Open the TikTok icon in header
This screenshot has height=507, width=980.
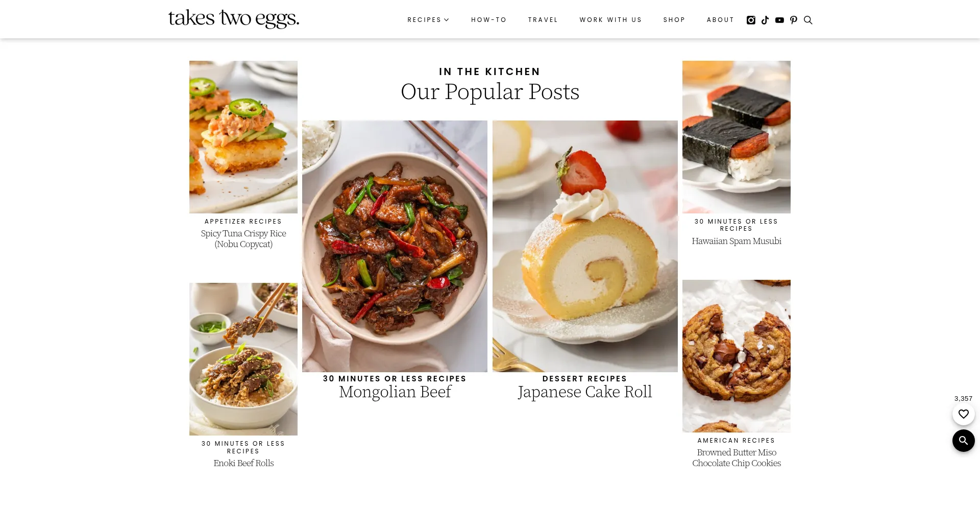pyautogui.click(x=765, y=20)
